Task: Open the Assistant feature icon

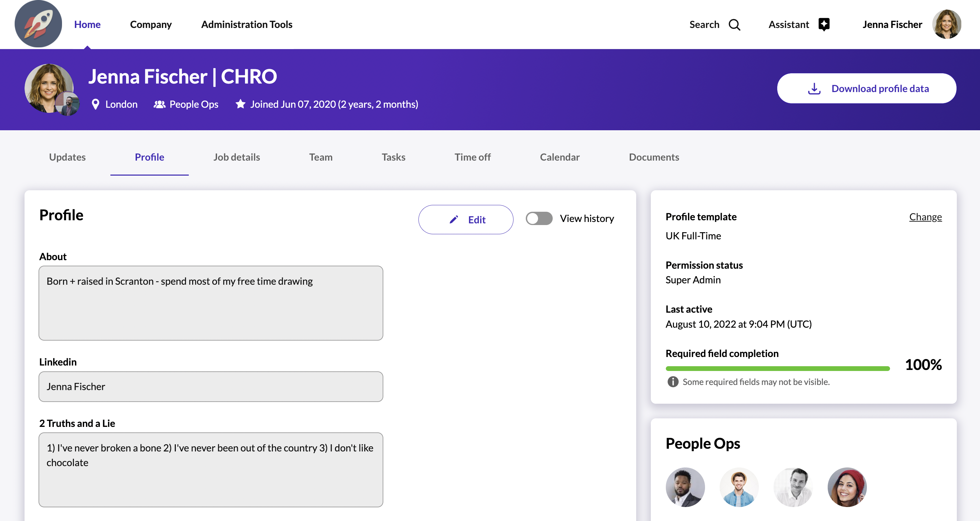Action: point(824,24)
